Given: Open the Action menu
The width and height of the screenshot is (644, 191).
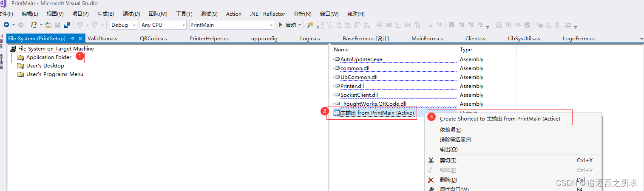Looking at the screenshot, I should [234, 14].
